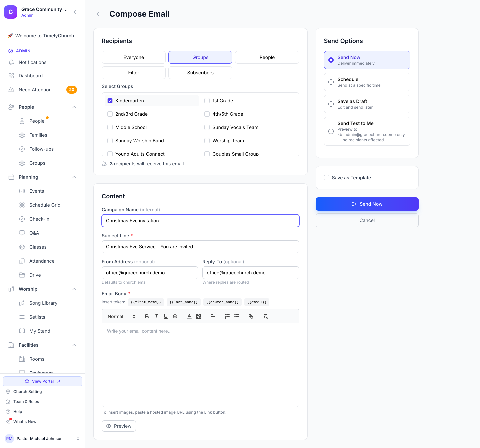Collapse the Planning section
Image resolution: width=480 pixels, height=448 pixels.
[74, 177]
